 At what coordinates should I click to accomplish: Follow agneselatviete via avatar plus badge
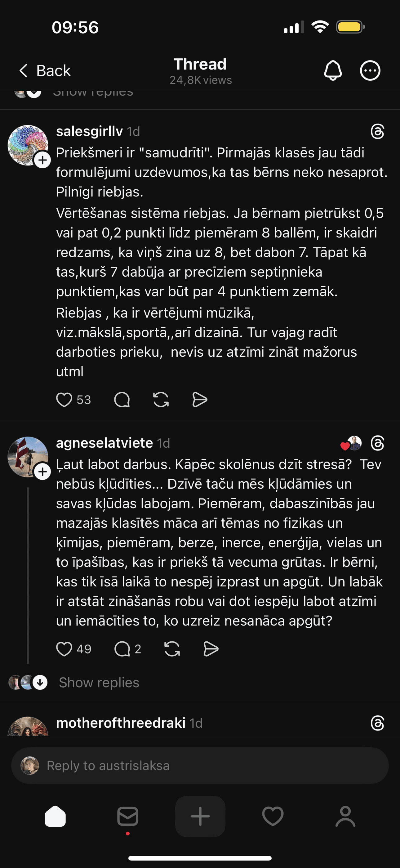(x=43, y=472)
